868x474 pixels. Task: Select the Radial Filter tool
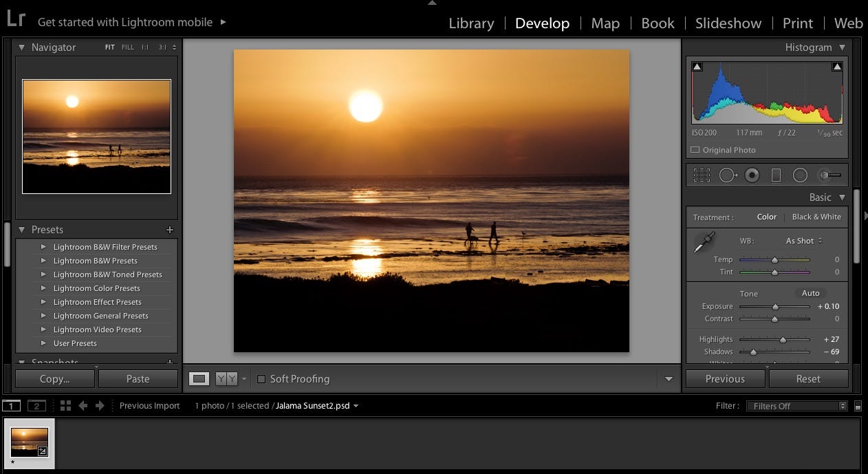[x=800, y=175]
